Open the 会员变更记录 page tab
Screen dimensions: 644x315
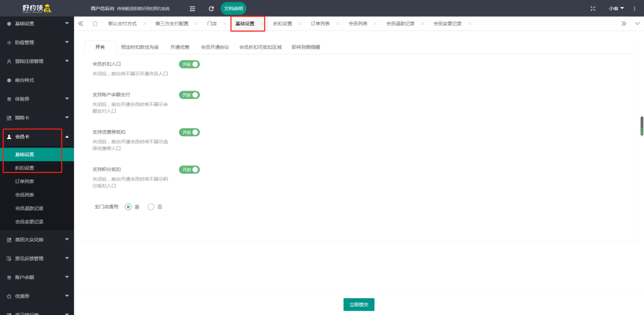[x=447, y=24]
